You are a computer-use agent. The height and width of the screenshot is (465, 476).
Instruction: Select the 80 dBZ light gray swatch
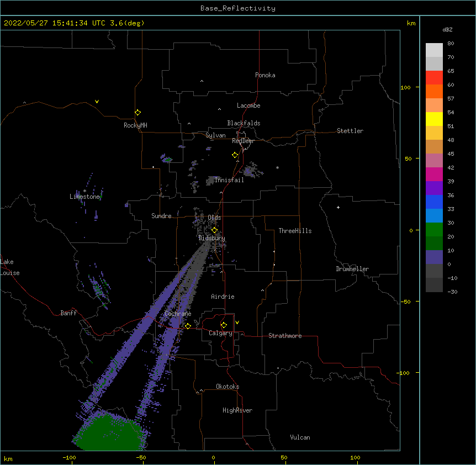pyautogui.click(x=434, y=50)
